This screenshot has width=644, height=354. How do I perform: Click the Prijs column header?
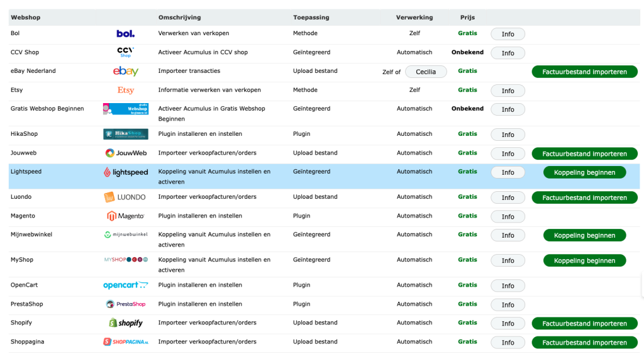pyautogui.click(x=467, y=17)
